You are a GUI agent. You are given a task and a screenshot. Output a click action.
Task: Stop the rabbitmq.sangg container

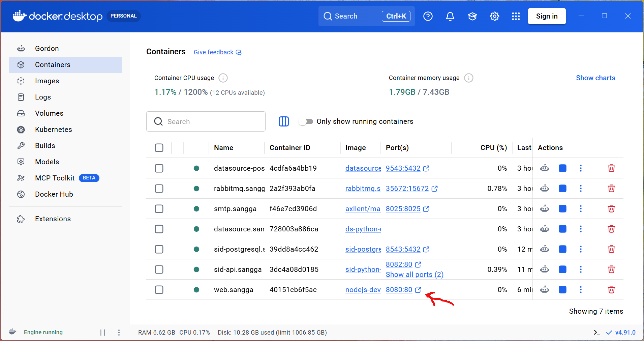tap(562, 188)
